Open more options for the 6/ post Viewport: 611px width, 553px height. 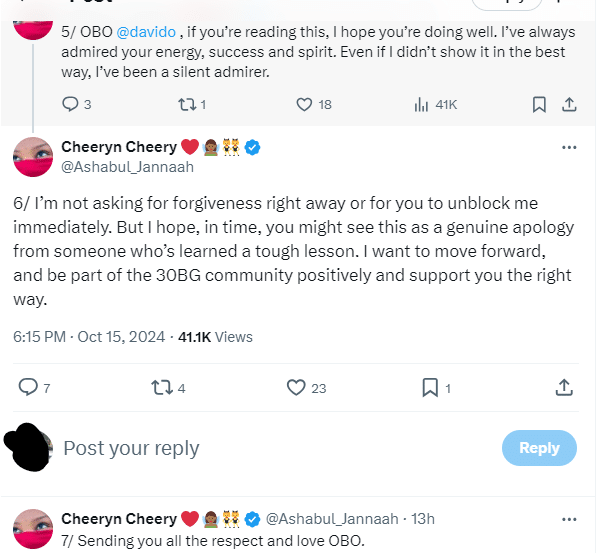569,147
